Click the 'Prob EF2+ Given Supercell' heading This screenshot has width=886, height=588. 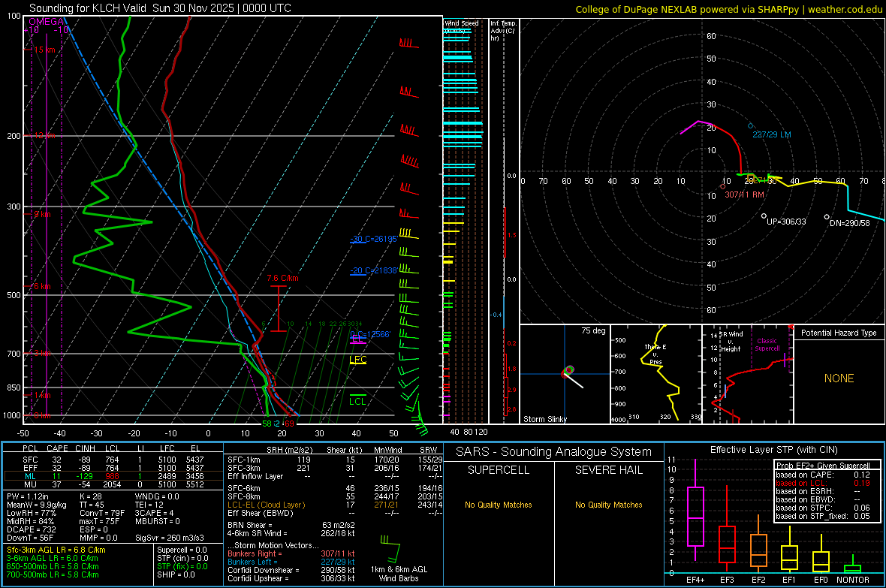click(x=823, y=466)
